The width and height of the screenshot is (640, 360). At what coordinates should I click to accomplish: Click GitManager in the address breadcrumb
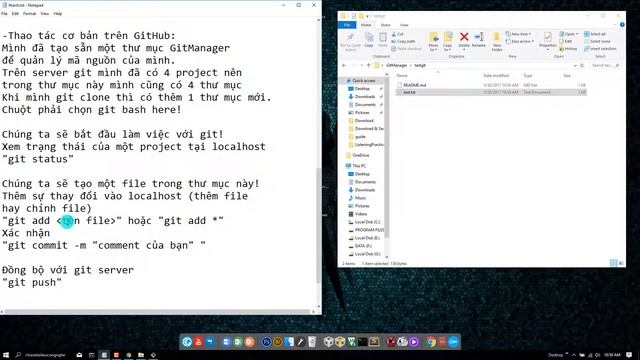coord(396,66)
